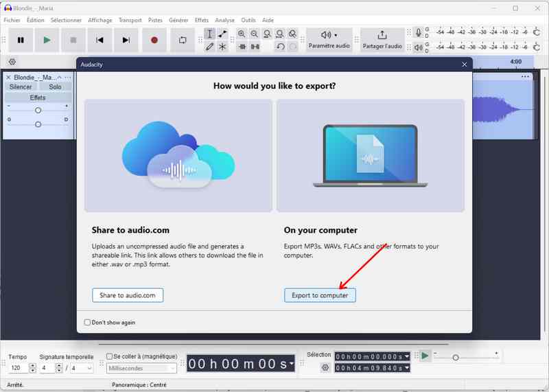Image resolution: width=549 pixels, height=392 pixels.
Task: Click the microphone record meter icon
Action: (x=419, y=32)
